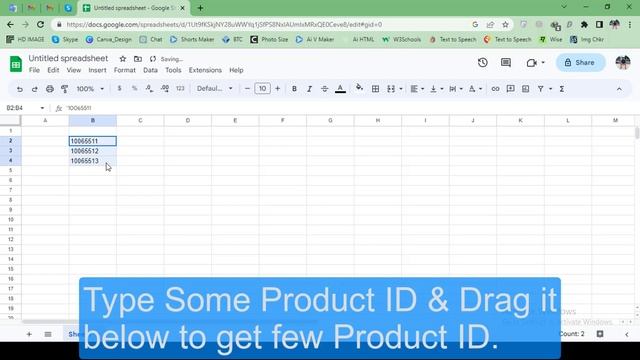The height and width of the screenshot is (360, 640).
Task: Open the View menu
Action: point(74,70)
